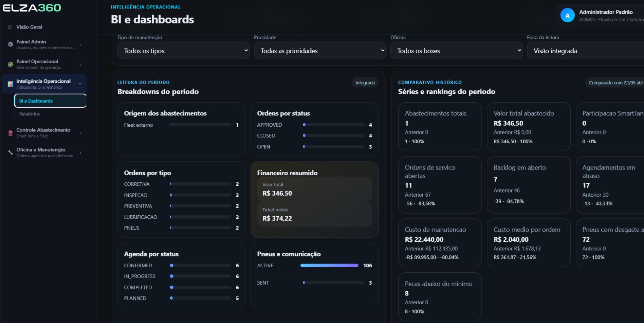Open the Tipo de manutenção dropdown
This screenshot has height=323, width=644.
click(x=184, y=51)
